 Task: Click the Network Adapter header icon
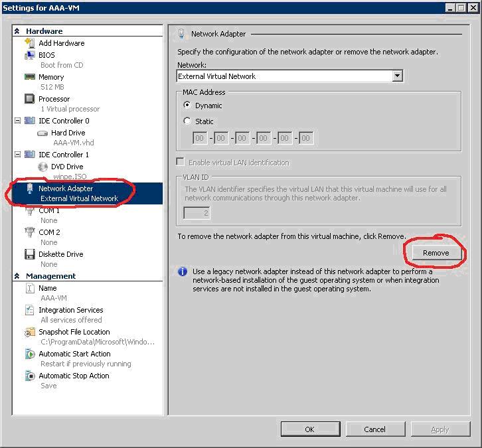pyautogui.click(x=181, y=33)
